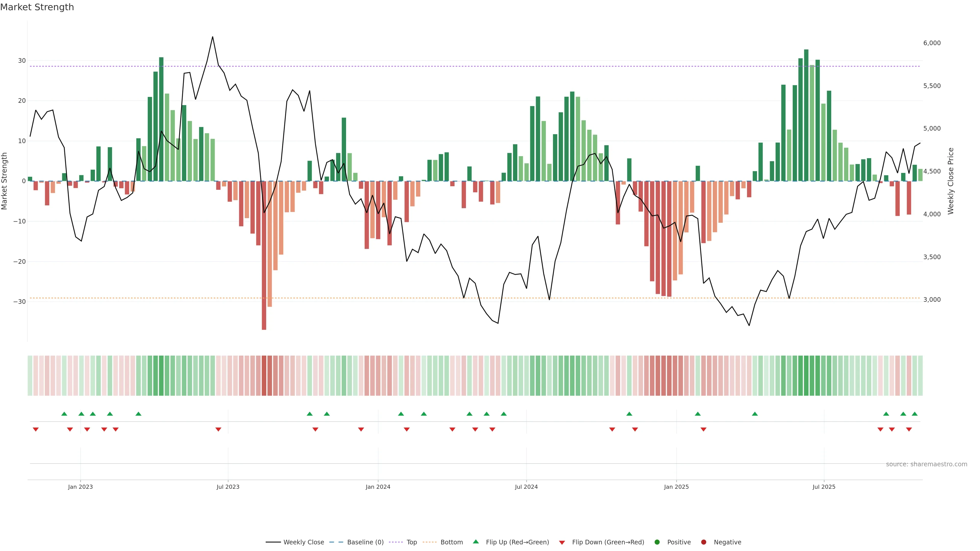This screenshot has width=980, height=551.
Task: Click the first green flip-up triangle marker
Action: coord(64,414)
